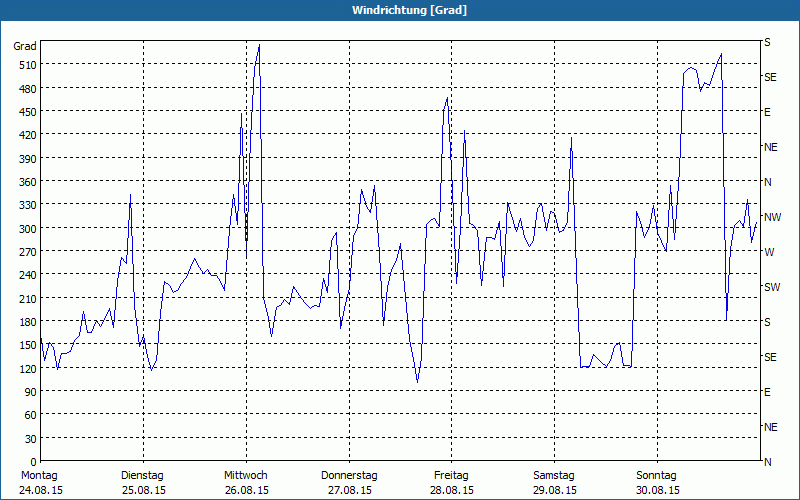This screenshot has width=800, height=500.
Task: Click the 60 y-axis value
Action: click(x=31, y=415)
